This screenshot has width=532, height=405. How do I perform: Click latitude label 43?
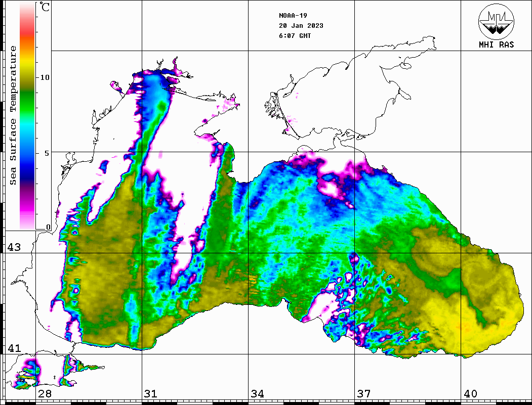[14, 247]
